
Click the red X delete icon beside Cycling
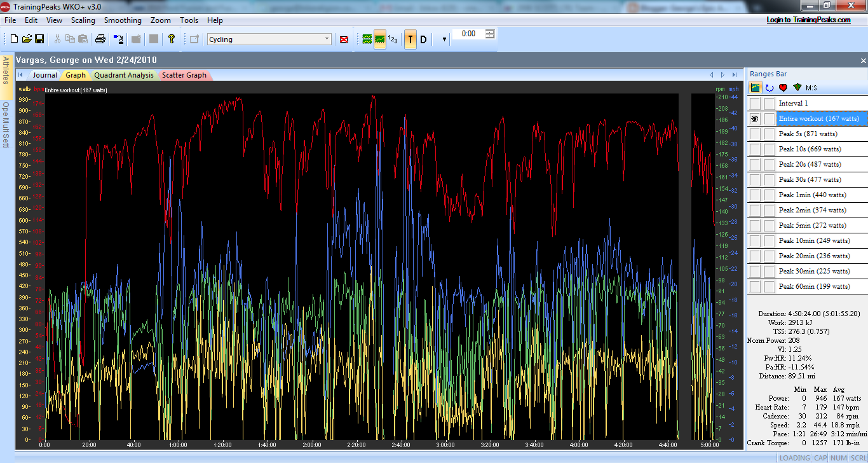pyautogui.click(x=344, y=39)
